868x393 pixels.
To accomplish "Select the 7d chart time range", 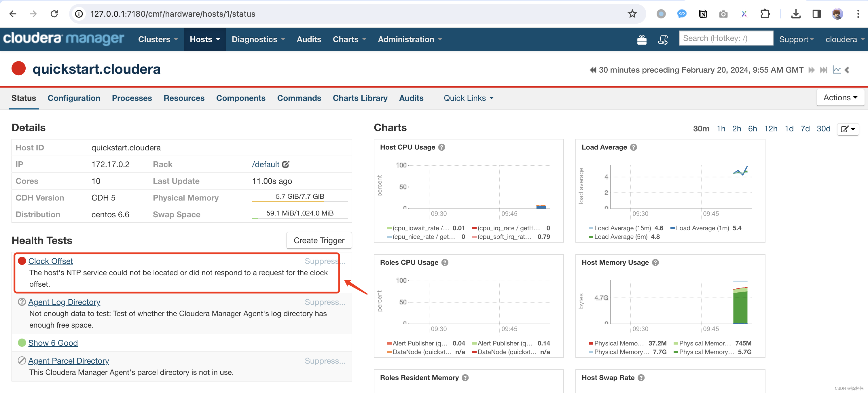I will point(805,129).
